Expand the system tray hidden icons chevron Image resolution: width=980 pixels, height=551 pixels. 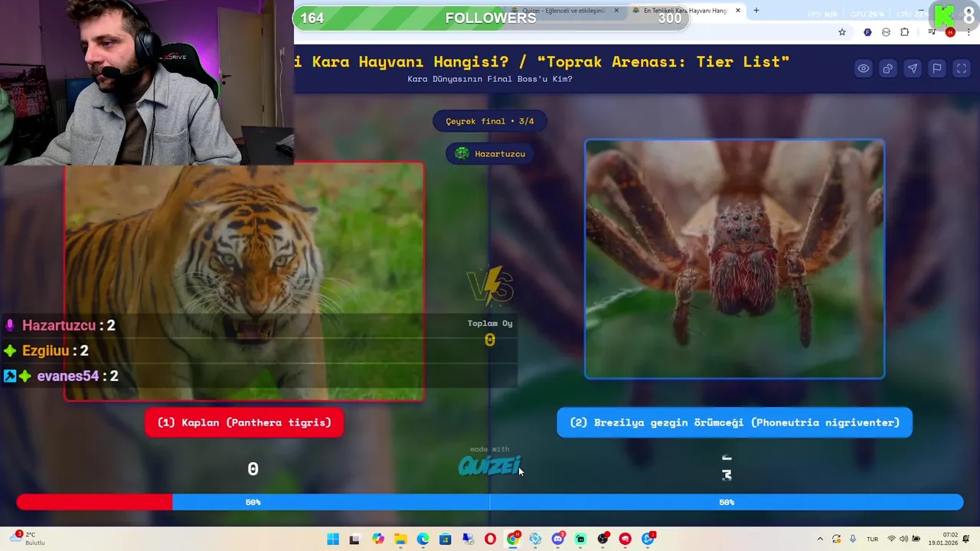point(820,539)
